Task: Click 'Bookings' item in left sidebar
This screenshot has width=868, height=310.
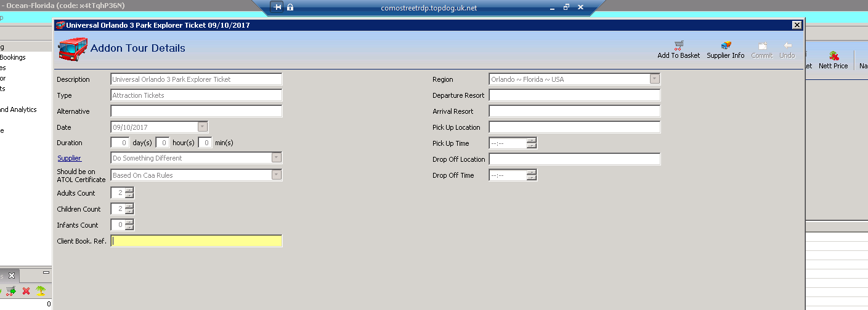Action: [13, 57]
